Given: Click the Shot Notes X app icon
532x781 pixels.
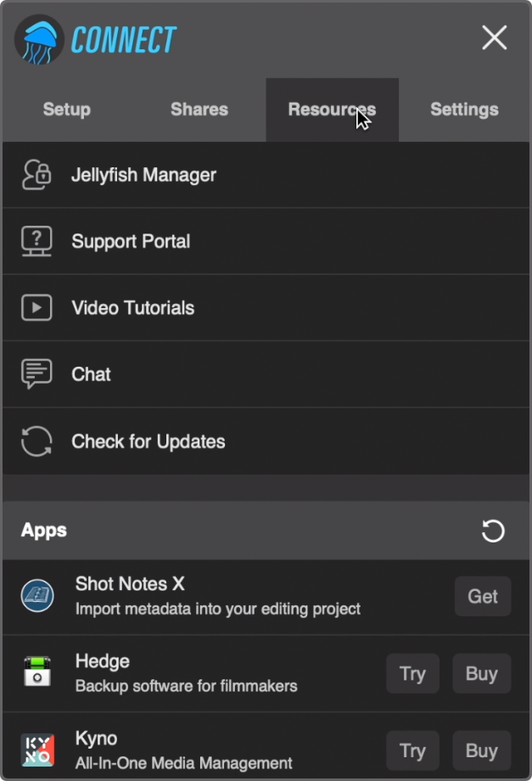Looking at the screenshot, I should click(x=37, y=596).
